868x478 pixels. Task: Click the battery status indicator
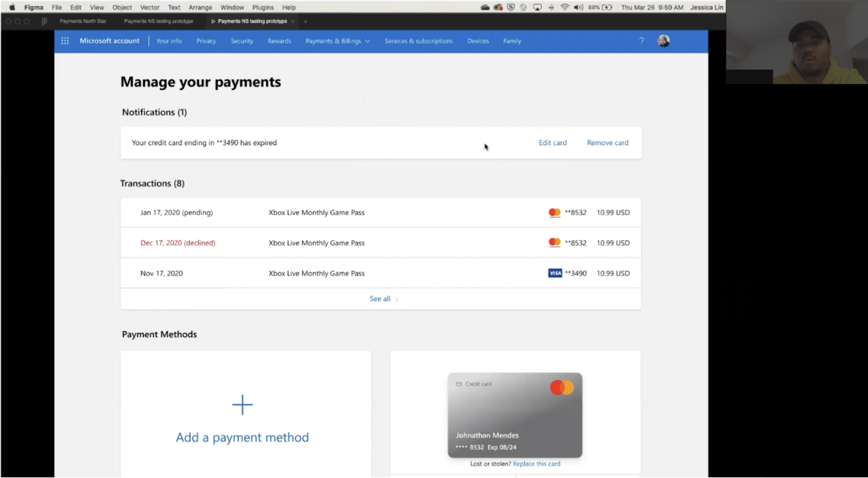pyautogui.click(x=600, y=7)
